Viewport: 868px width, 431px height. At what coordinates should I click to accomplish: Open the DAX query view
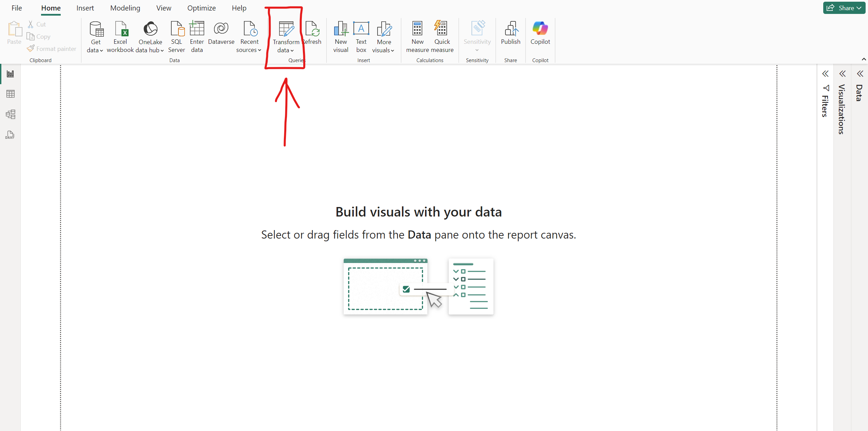(10, 135)
